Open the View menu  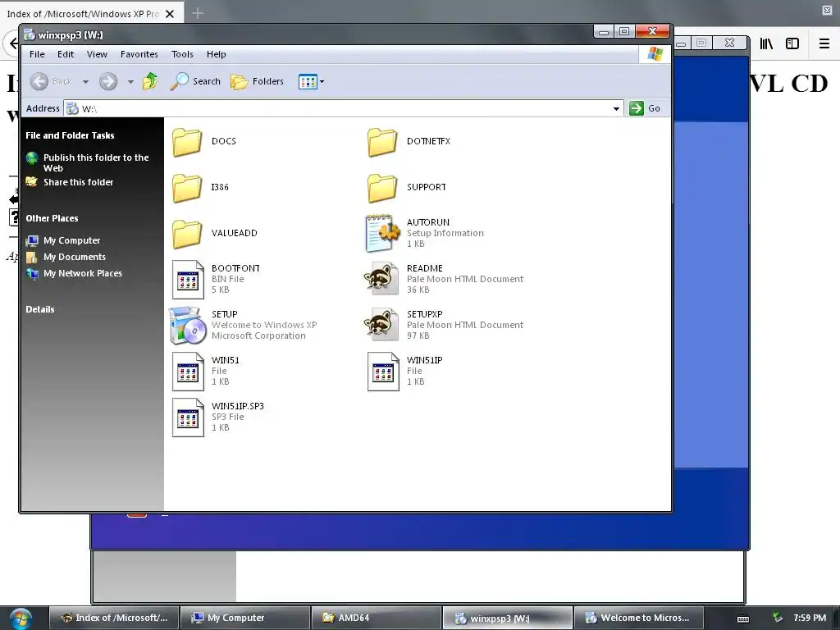[97, 54]
